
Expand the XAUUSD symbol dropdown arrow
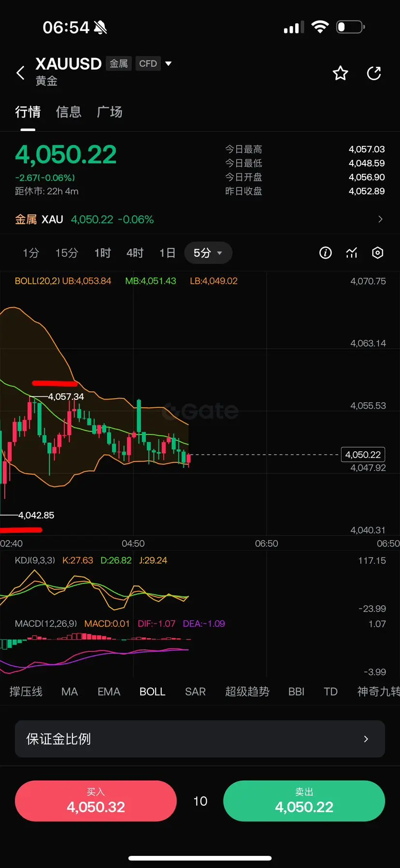pos(168,63)
